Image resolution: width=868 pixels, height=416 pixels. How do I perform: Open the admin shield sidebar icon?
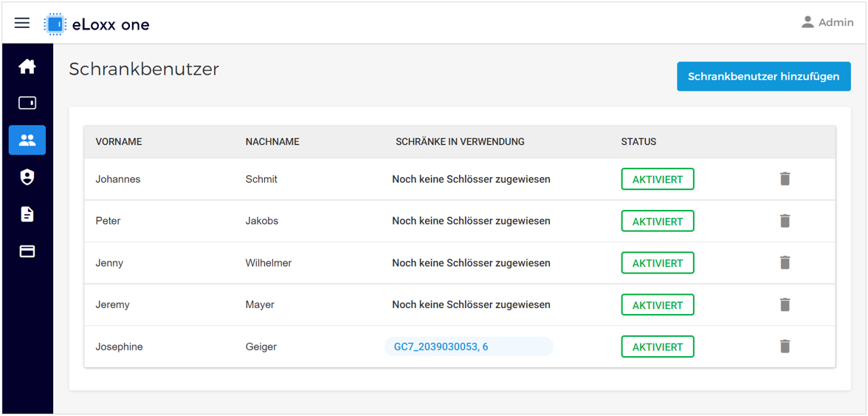click(x=27, y=177)
